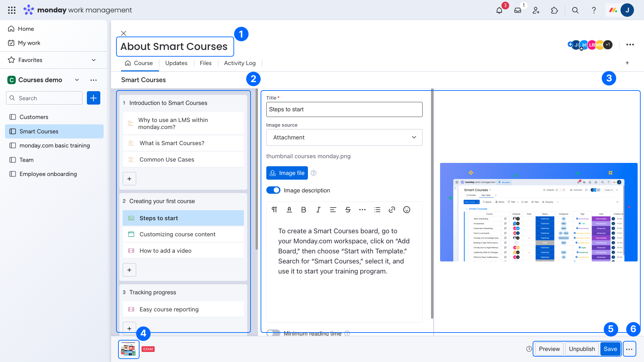Image resolution: width=644 pixels, height=362 pixels.
Task: Insert a hyperlink in description
Action: [x=392, y=210]
